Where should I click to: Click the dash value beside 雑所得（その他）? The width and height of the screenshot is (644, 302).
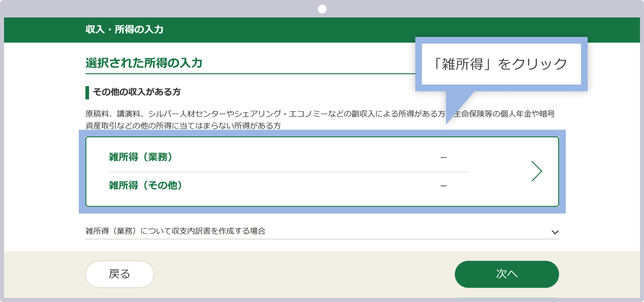[x=443, y=186]
